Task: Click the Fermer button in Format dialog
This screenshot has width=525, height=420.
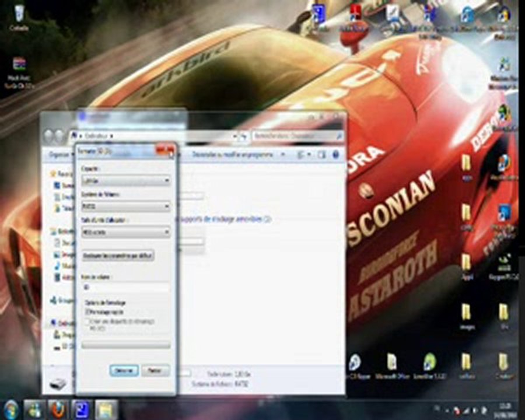Action: click(155, 370)
